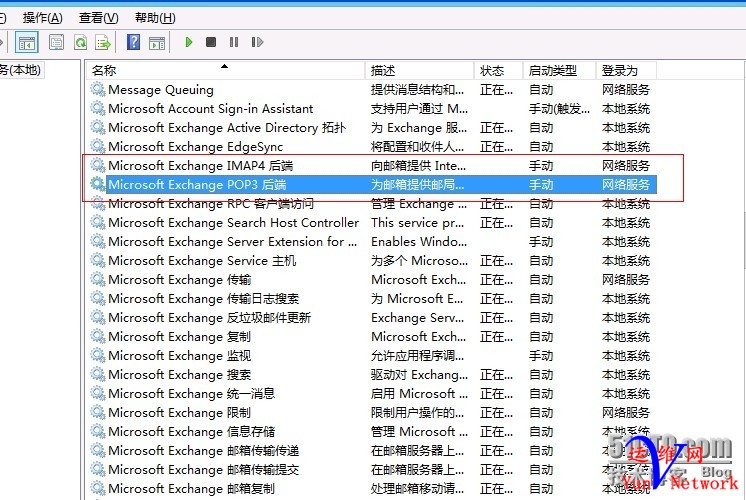The width and height of the screenshot is (746, 500).
Task: Select the Microsoft Exchange 传输 service name
Action: 180,280
